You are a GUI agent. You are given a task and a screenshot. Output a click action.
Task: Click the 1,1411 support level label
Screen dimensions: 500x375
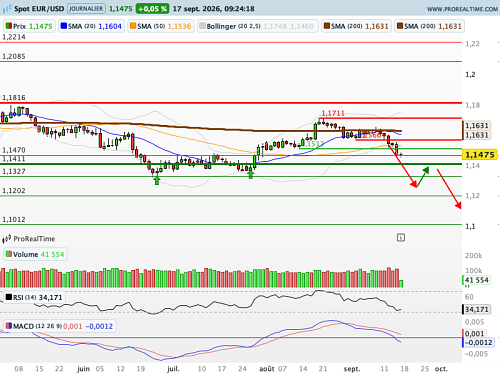(x=14, y=159)
